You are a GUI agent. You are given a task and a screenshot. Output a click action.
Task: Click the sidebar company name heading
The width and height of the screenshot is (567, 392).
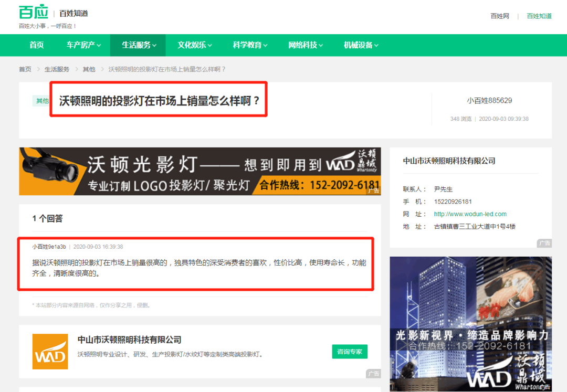click(x=449, y=161)
